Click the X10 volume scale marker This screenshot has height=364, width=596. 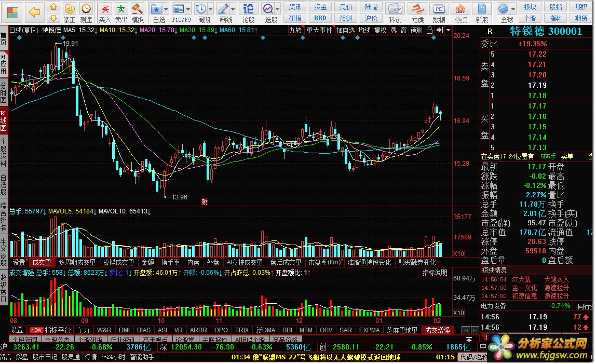click(458, 253)
